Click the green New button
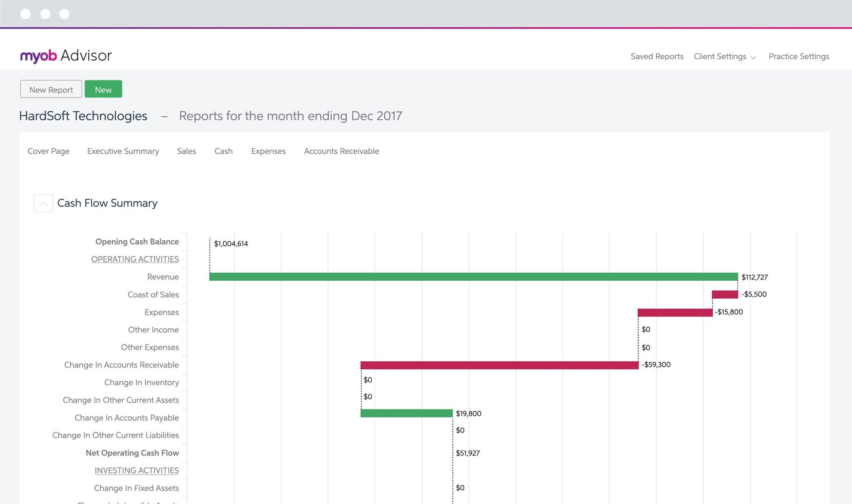 point(103,89)
